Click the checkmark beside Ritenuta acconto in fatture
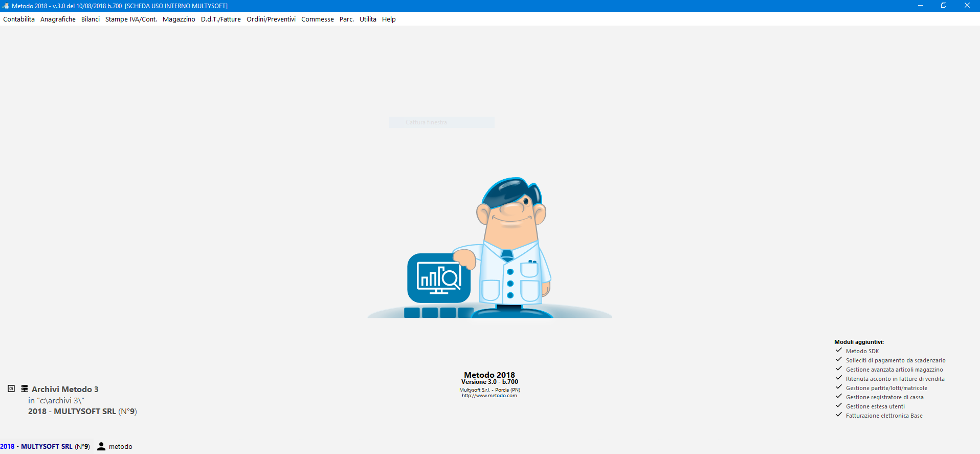980x454 pixels. tap(839, 378)
